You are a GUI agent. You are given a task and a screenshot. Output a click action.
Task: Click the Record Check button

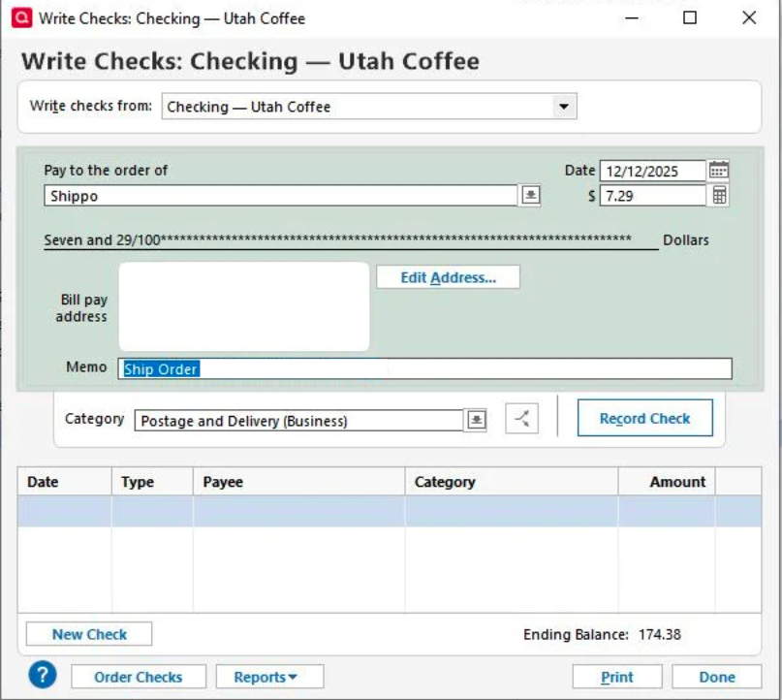(644, 418)
